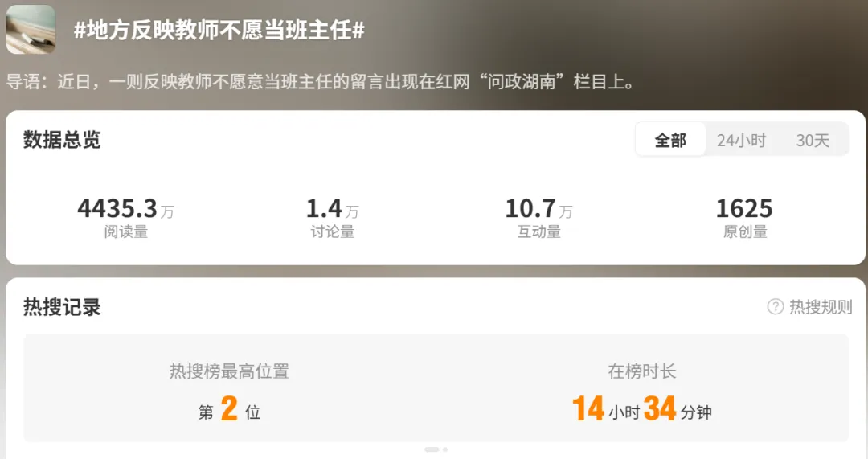The image size is (868, 459).
Task: Click the 4435.3万 阅读量 statistic
Action: click(125, 218)
